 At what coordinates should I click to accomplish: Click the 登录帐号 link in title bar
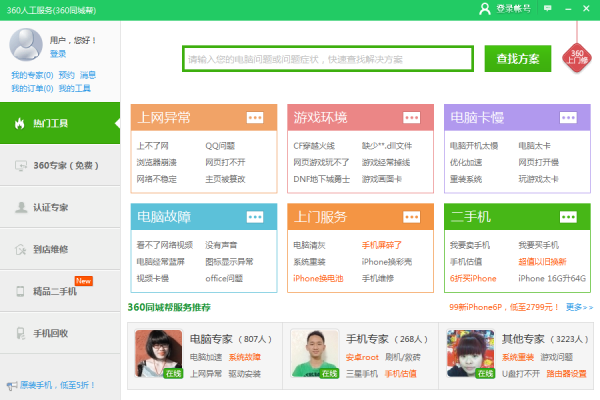(513, 8)
